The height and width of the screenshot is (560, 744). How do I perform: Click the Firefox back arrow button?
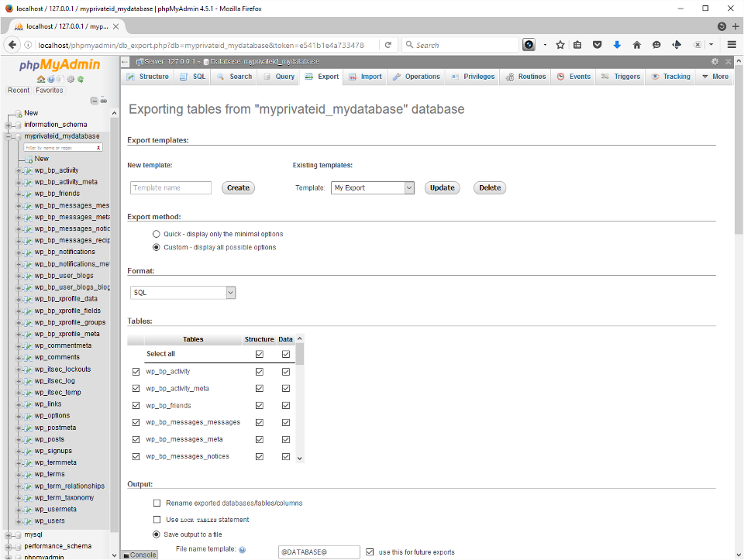(x=12, y=45)
